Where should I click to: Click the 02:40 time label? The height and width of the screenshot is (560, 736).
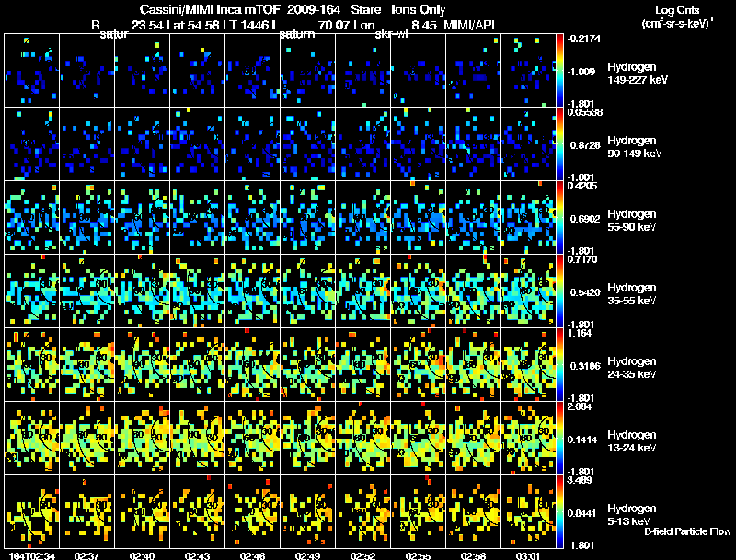pos(143,556)
